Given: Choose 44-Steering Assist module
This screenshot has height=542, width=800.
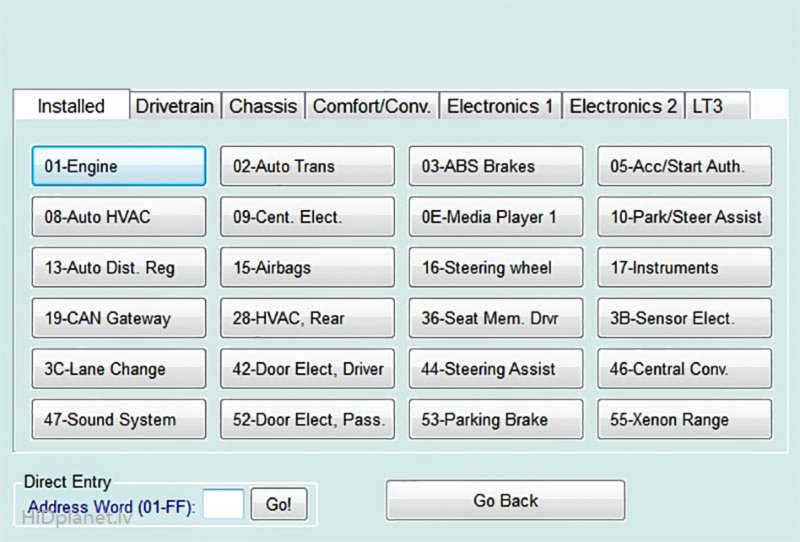Looking at the screenshot, I should 495,369.
